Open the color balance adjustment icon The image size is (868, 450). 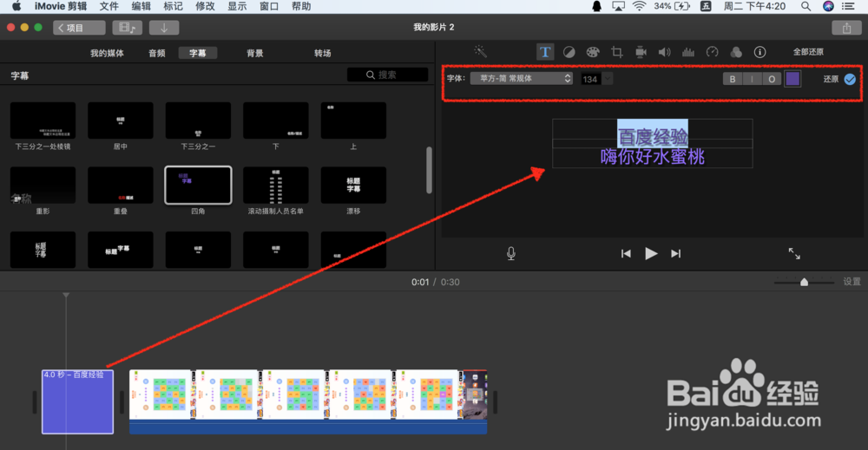[x=569, y=52]
